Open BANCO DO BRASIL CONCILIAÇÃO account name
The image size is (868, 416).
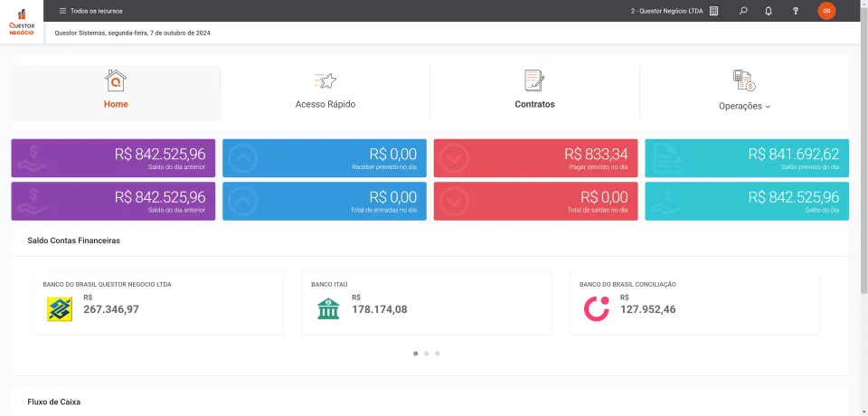pos(627,284)
